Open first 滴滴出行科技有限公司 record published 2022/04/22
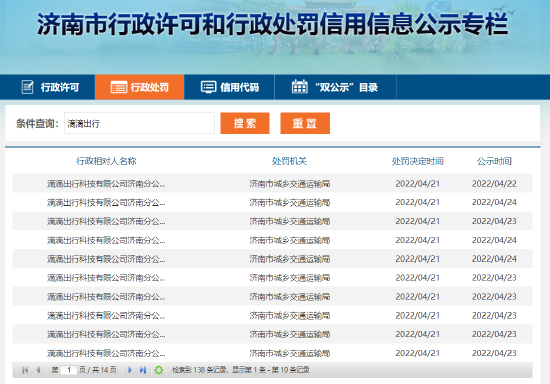Viewport: 550px width, 384px height. pyautogui.click(x=272, y=183)
